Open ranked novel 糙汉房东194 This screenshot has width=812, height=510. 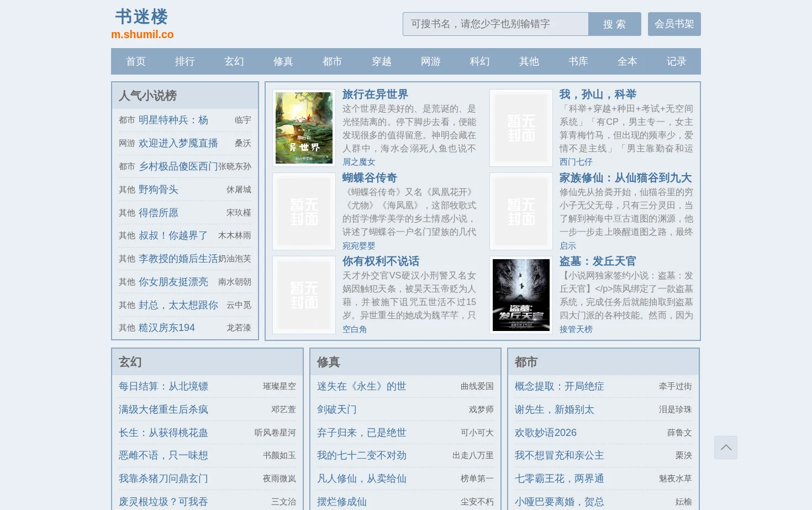point(167,328)
